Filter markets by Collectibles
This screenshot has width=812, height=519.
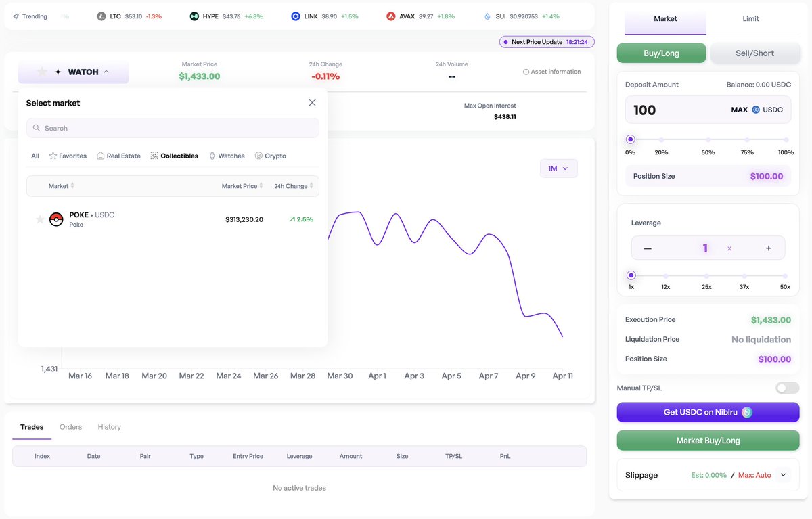tap(174, 156)
